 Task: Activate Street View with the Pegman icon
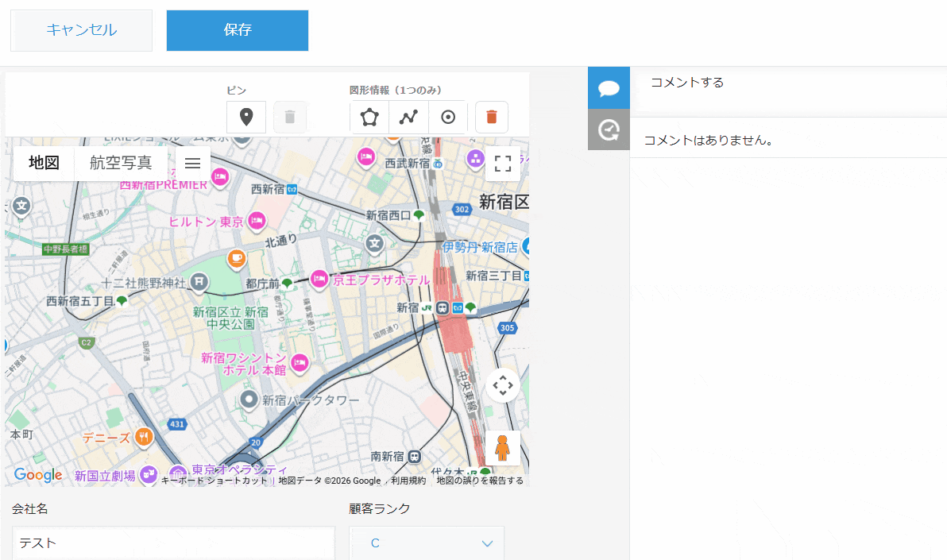(503, 447)
